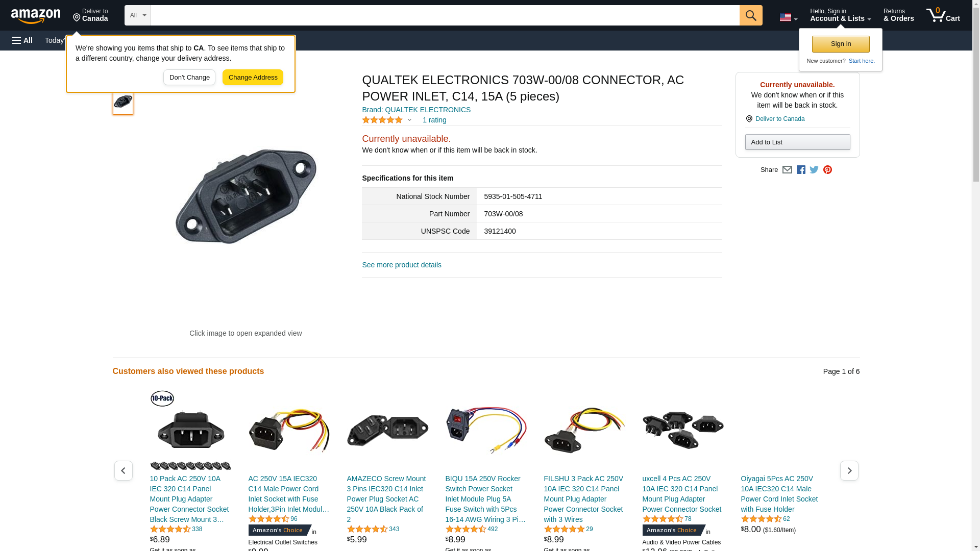Share product on Twitter icon
The height and width of the screenshot is (551, 980).
pos(814,170)
